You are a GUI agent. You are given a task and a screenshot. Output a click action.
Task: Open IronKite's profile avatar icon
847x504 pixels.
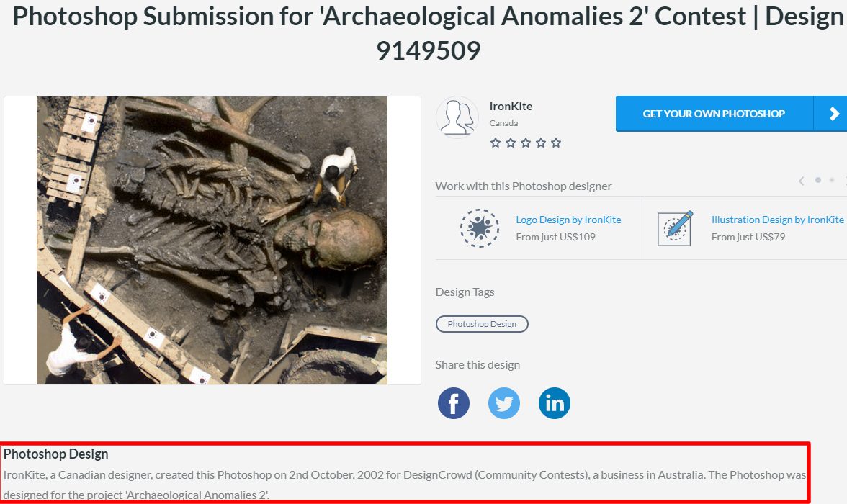[x=457, y=117]
